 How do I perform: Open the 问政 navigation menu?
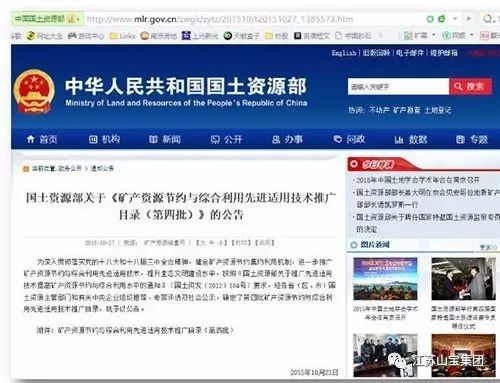coord(349,139)
